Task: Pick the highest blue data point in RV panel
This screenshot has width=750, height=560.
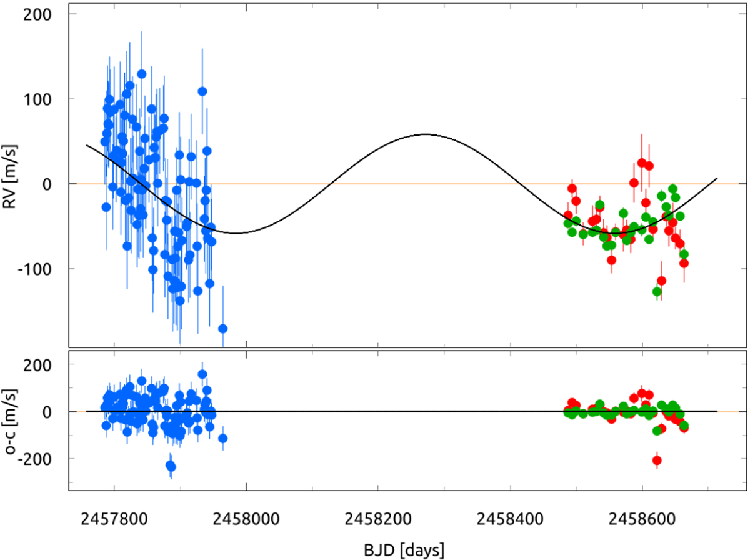Action: point(142,74)
